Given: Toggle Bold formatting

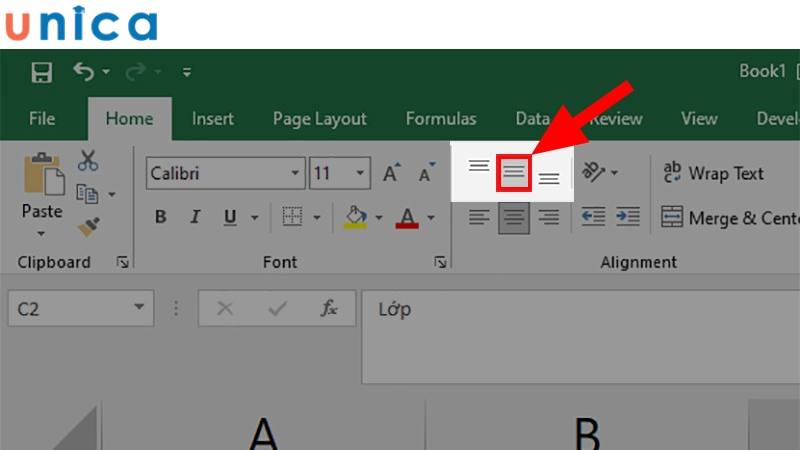Looking at the screenshot, I should click(x=161, y=217).
